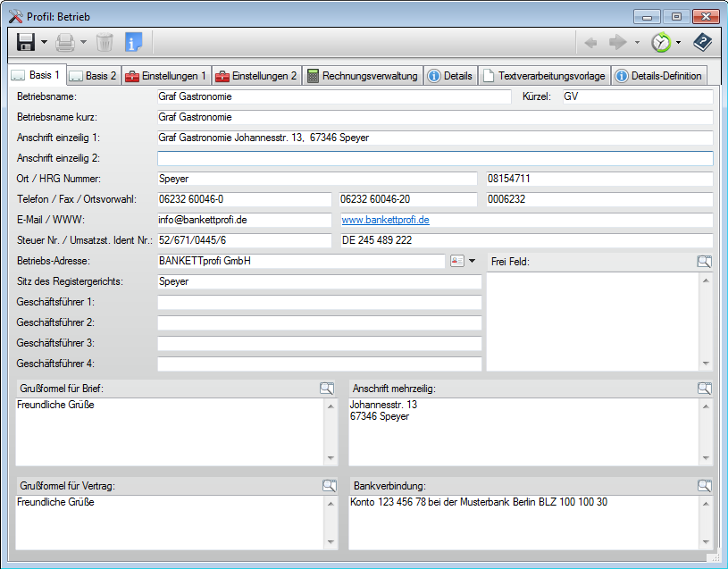Click the blue info icon in toolbar

click(133, 42)
